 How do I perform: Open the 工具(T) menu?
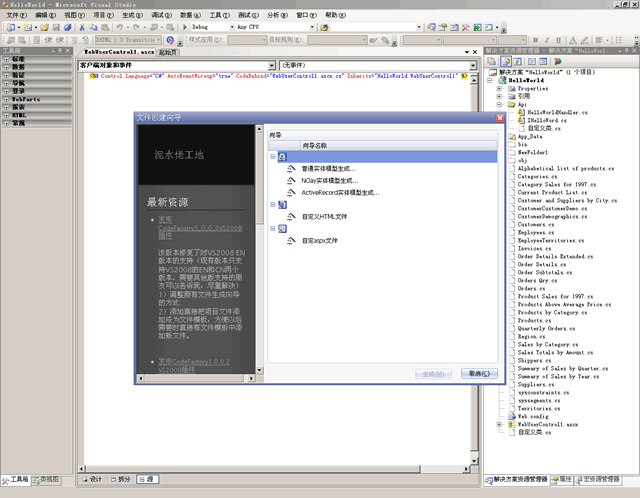220,15
